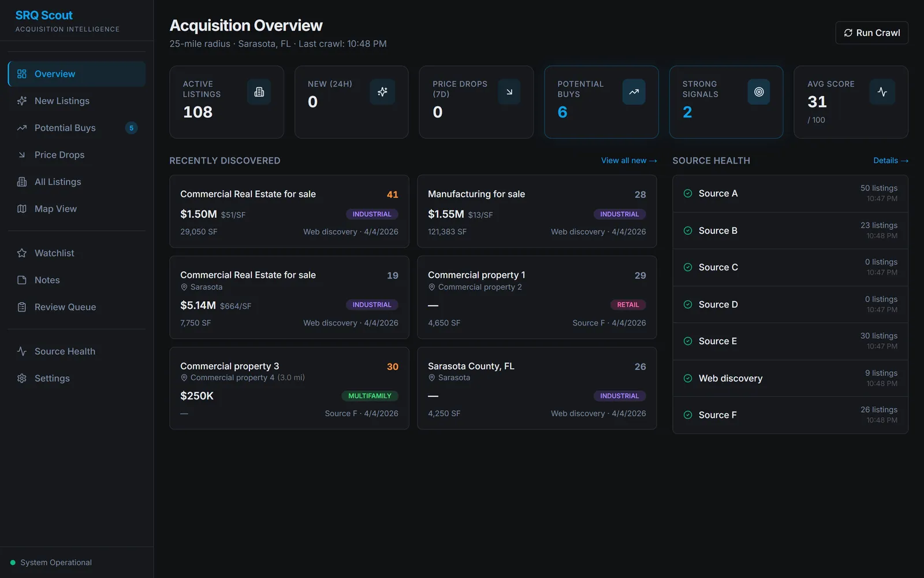Click the green check icon next to Source A
924x578 pixels.
tap(688, 194)
